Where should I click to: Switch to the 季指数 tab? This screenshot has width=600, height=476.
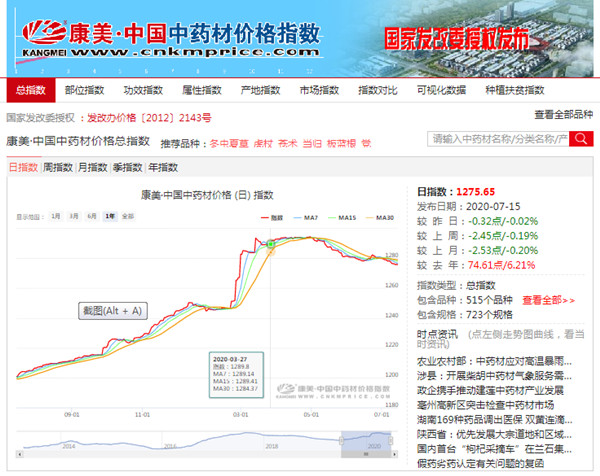(128, 167)
